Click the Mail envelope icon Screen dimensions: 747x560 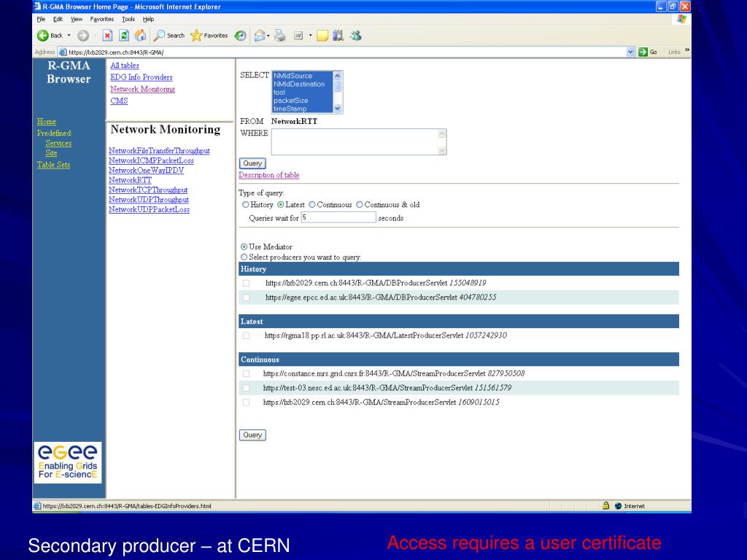260,36
